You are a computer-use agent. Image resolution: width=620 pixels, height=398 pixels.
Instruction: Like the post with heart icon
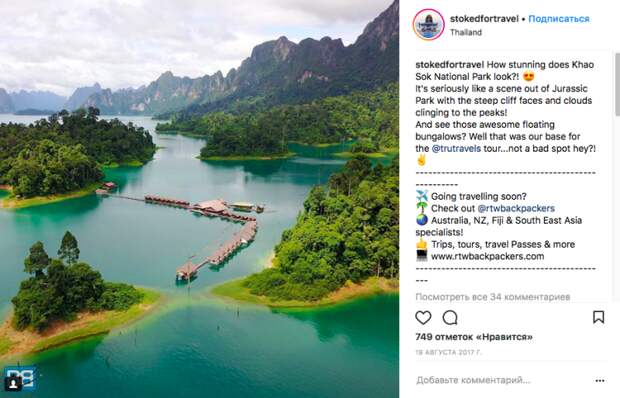[x=423, y=317]
